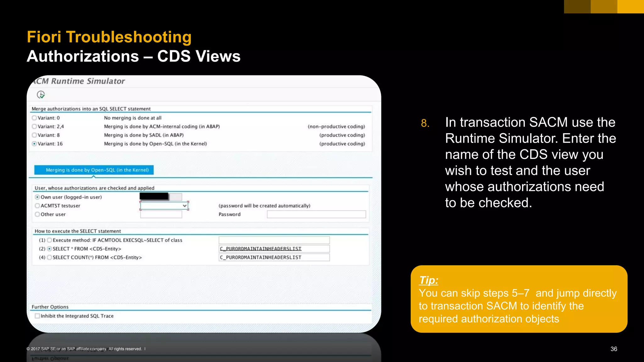The width and height of the screenshot is (644, 362).
Task: Open the ACMTST testuser dropdown list
Action: click(x=185, y=206)
